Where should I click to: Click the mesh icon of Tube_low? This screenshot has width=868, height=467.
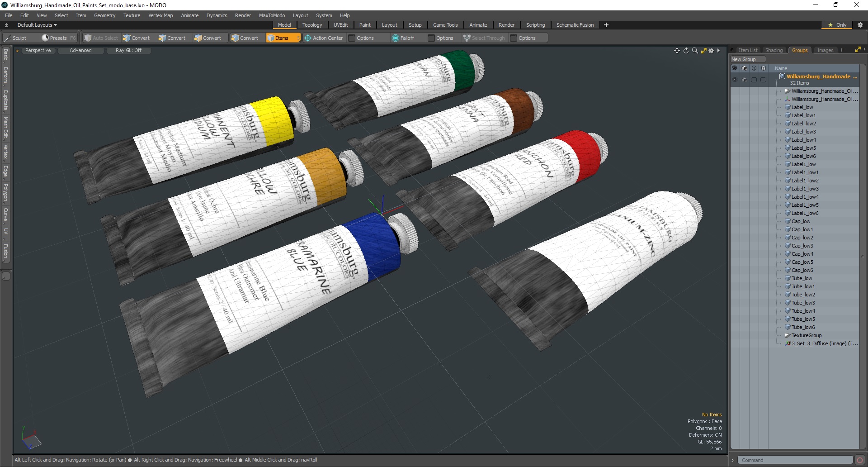point(788,278)
